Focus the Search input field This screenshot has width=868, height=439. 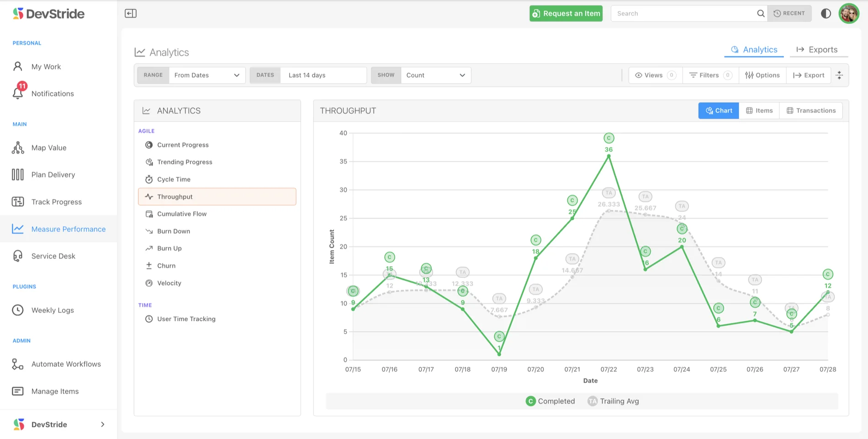[684, 13]
